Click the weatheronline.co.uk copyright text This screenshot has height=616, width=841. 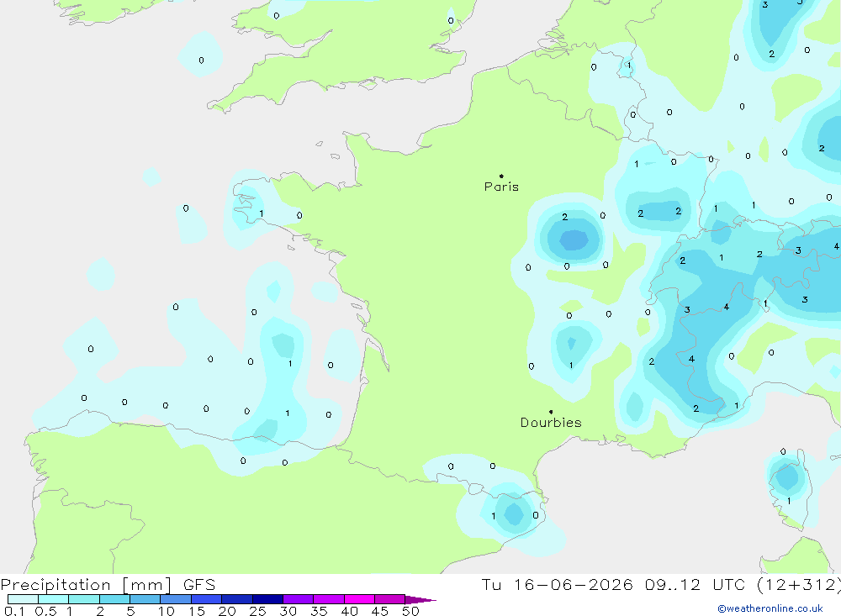point(770,608)
